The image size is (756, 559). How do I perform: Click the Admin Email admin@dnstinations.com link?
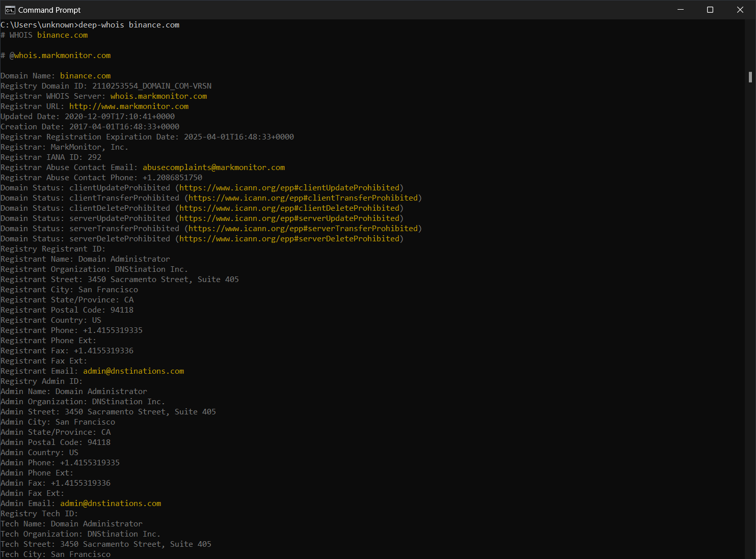[111, 503]
